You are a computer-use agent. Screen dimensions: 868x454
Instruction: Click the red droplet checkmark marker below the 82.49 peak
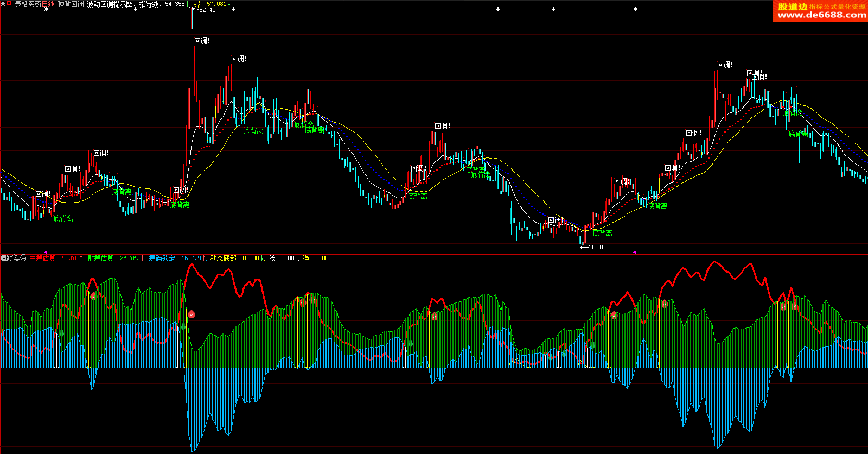click(192, 314)
